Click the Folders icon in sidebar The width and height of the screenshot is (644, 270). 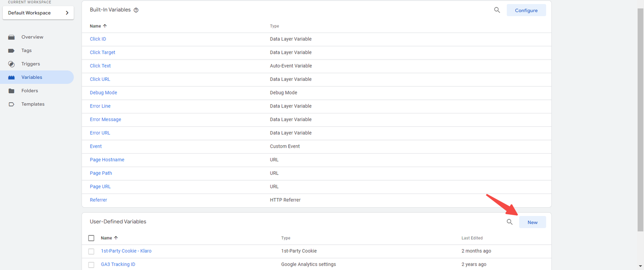(11, 91)
